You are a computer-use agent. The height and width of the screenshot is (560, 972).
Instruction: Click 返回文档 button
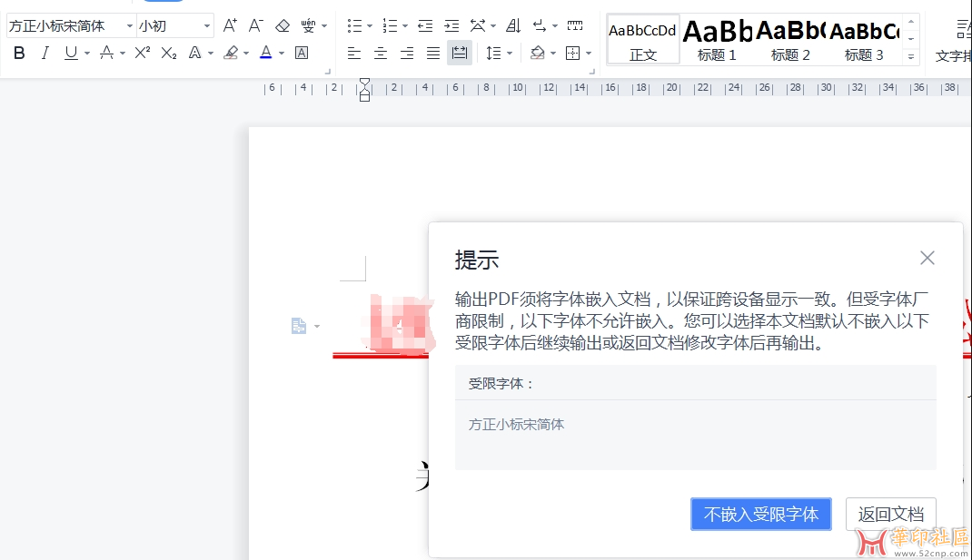pyautogui.click(x=891, y=514)
